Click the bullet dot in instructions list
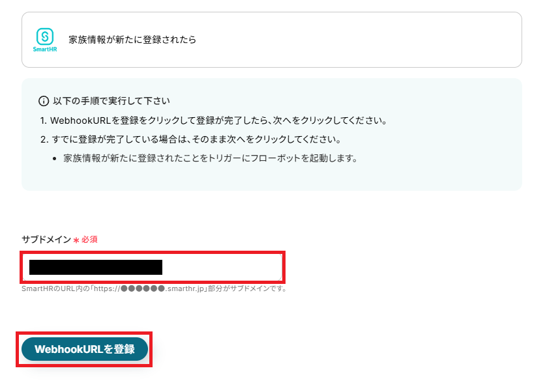545x392 pixels. (55, 159)
